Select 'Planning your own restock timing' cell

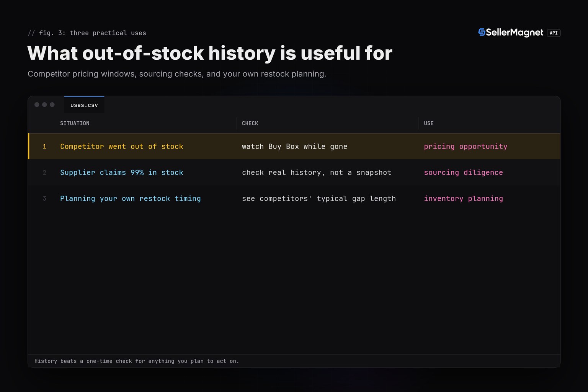pos(131,199)
